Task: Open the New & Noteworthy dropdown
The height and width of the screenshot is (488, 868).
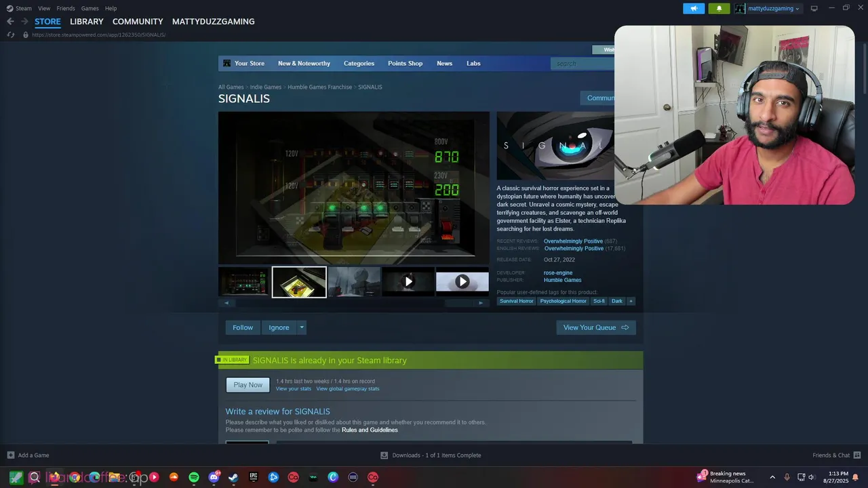Action: [304, 64]
